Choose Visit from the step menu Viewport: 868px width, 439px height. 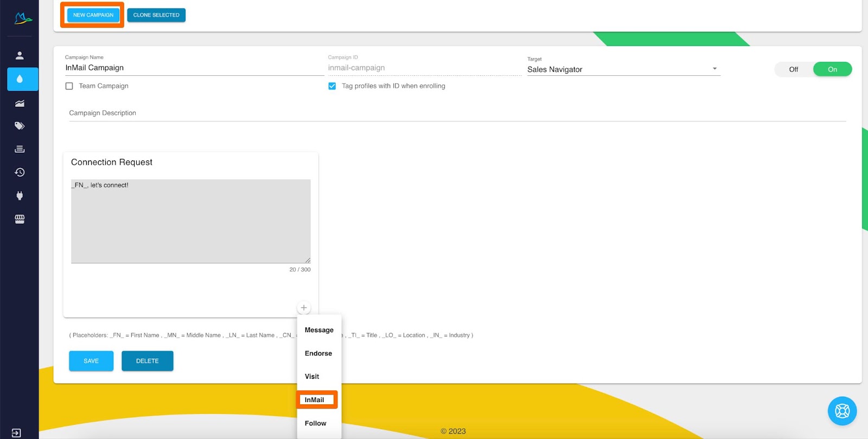pyautogui.click(x=319, y=377)
